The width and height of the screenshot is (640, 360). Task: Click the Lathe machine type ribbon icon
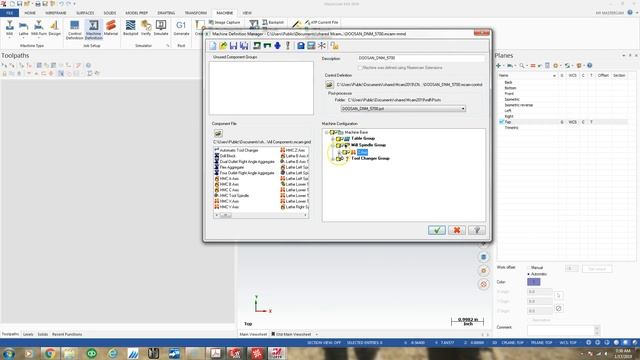[24, 28]
